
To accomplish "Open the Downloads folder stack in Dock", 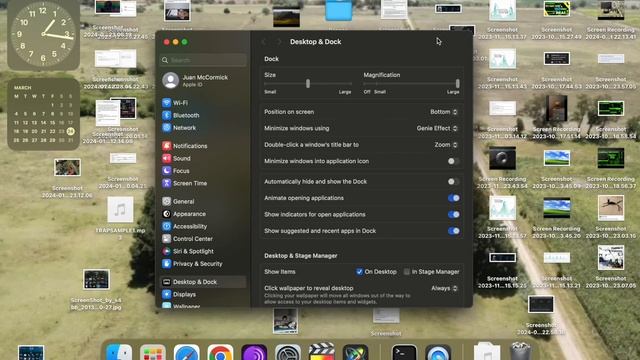I will pyautogui.click(x=487, y=352).
